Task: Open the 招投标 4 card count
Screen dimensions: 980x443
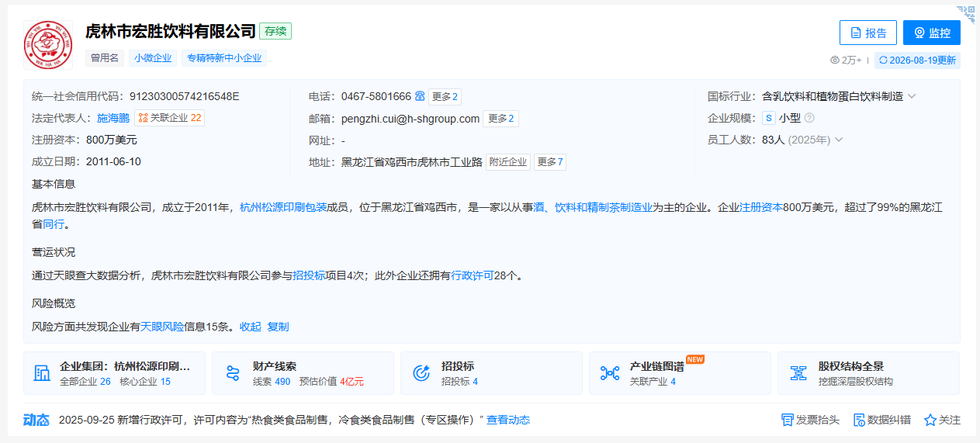Action: 460,381
